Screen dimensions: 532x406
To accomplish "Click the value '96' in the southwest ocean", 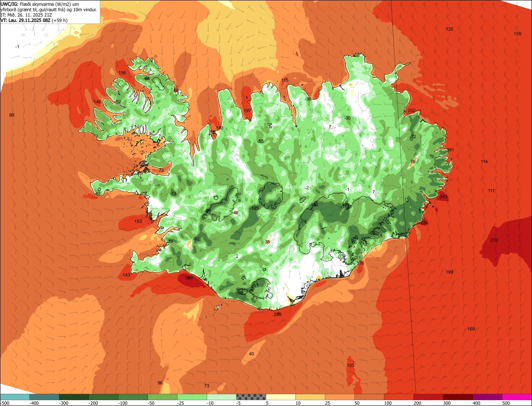I will [x=160, y=383].
